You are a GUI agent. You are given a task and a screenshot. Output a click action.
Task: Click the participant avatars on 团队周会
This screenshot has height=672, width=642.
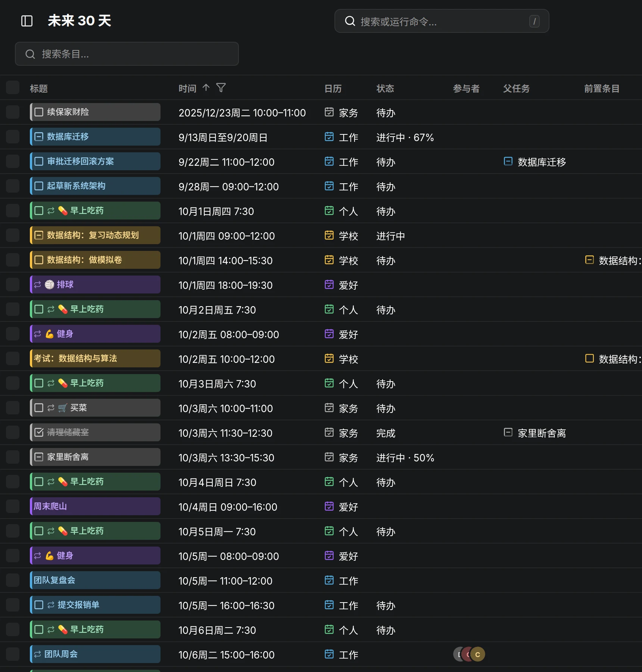coord(469,654)
